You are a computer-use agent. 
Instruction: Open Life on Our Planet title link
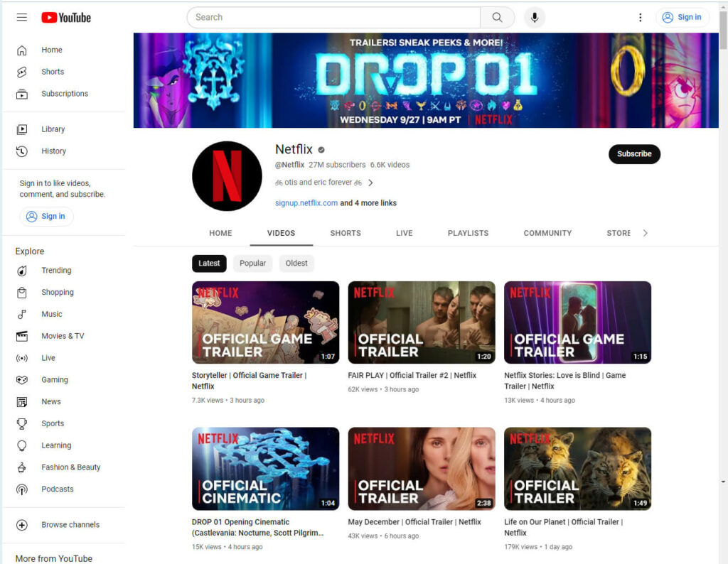coord(563,527)
